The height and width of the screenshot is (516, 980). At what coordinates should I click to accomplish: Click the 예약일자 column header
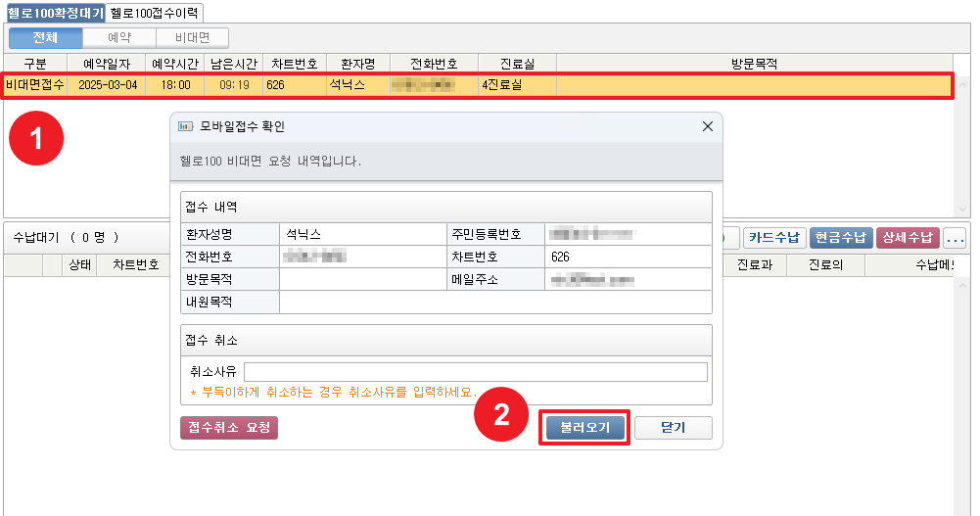[106, 64]
